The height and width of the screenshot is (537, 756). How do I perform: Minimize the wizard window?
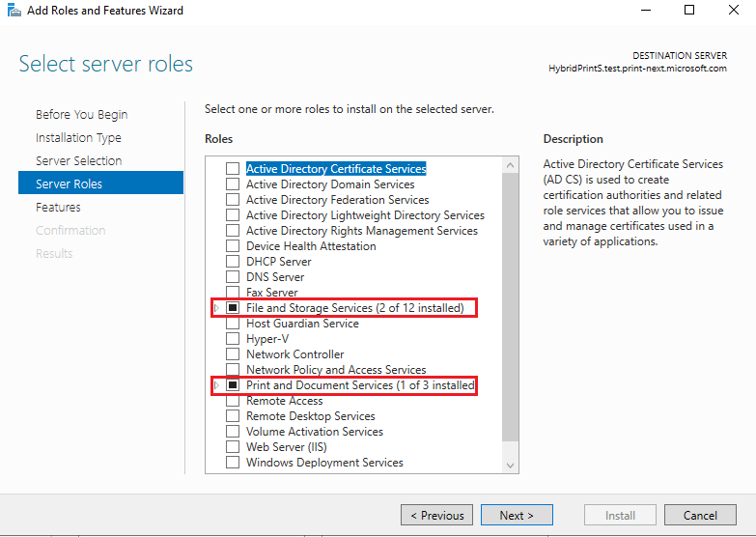646,10
